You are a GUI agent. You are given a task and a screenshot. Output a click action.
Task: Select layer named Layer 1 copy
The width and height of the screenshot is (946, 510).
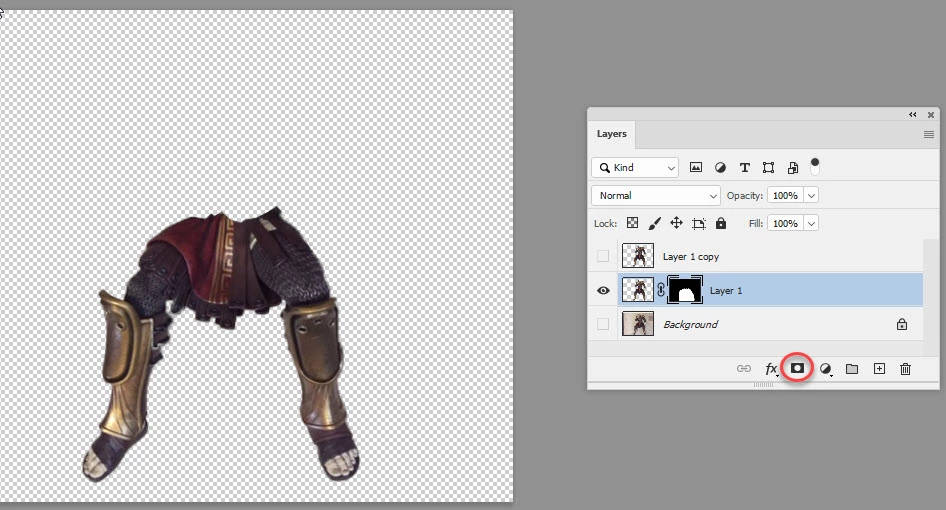(x=691, y=257)
